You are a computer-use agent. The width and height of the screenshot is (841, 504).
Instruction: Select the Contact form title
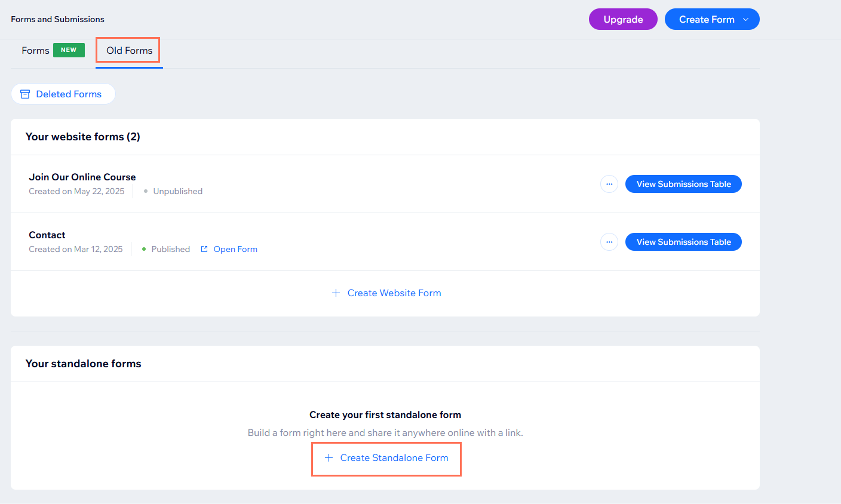47,235
